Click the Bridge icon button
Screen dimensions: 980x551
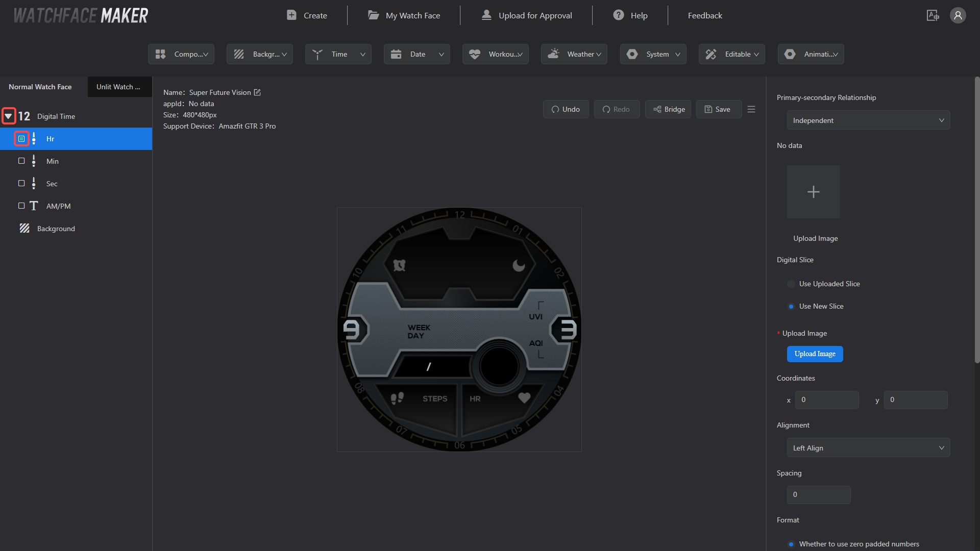(668, 109)
